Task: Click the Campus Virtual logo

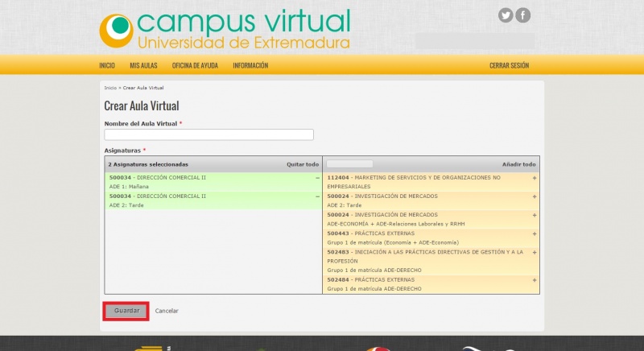Action: tap(225, 30)
